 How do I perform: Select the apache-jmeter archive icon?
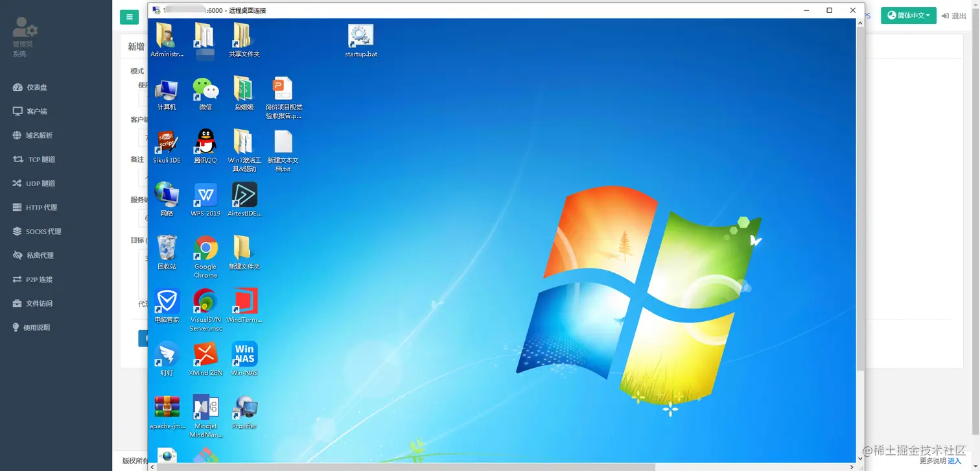(x=167, y=413)
